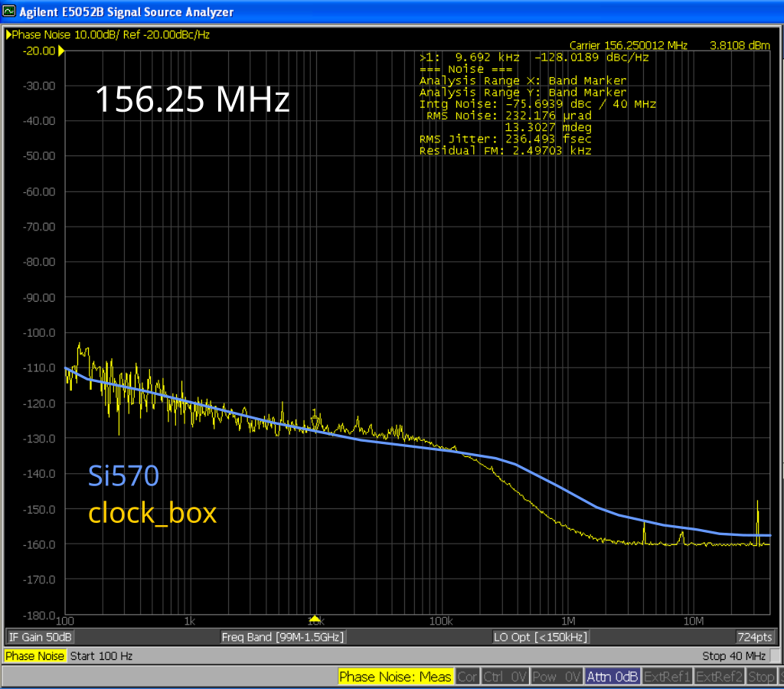Click the yellow trace indicator before Phase Noise header
Screen dimensions: 784x689
pos(8,34)
